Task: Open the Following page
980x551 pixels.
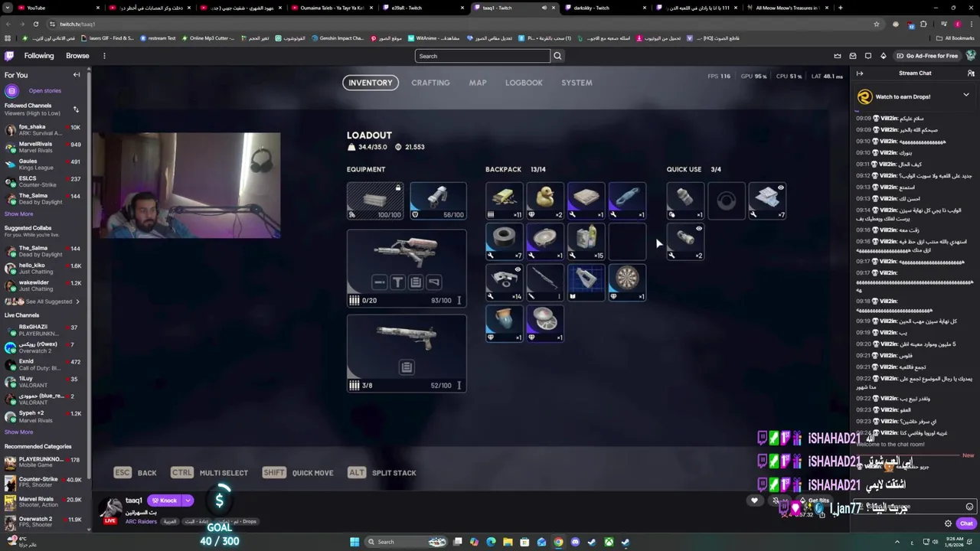Action: pyautogui.click(x=39, y=56)
